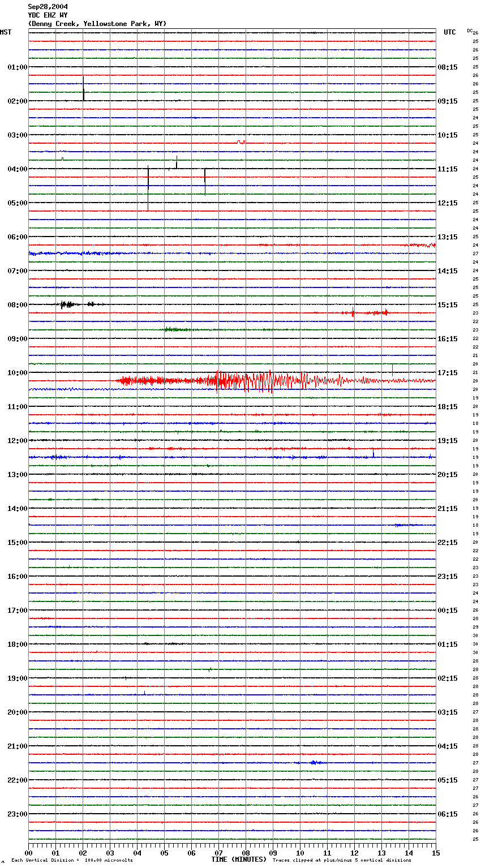Viewport: 481px width, 868px height.
Task: Click the Each Vertical Division scale note
Action: [x=72, y=860]
